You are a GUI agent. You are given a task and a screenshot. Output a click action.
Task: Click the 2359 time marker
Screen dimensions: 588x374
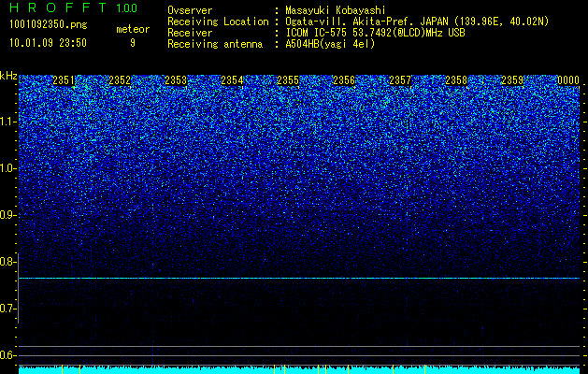512,80
